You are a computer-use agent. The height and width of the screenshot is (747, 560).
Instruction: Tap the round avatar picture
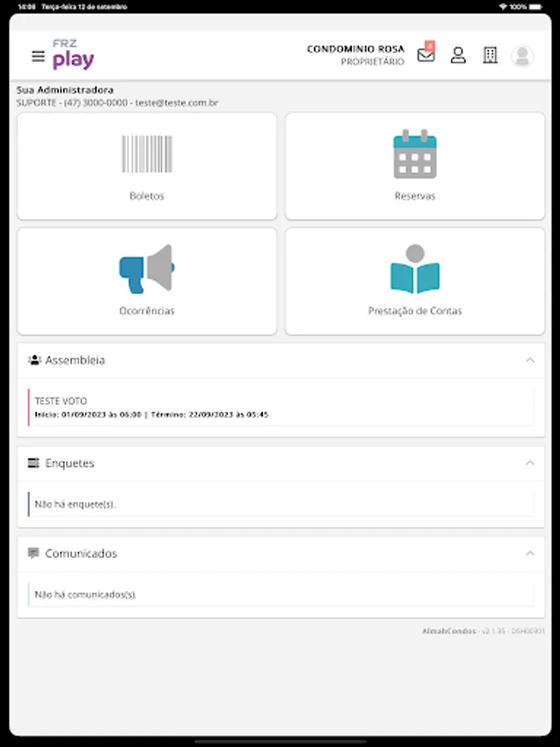pos(523,56)
